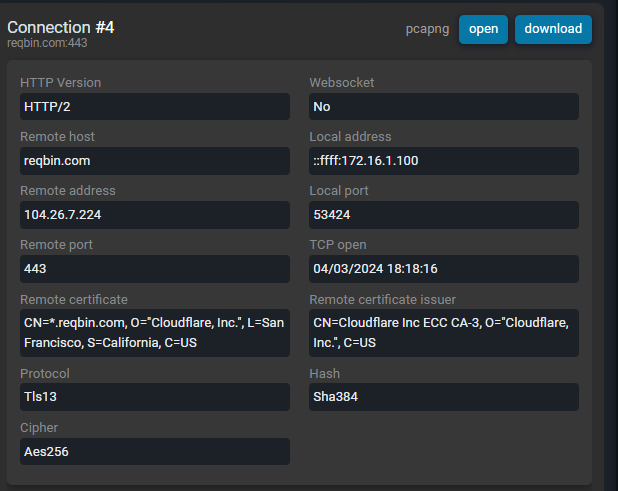Screen dimensions: 618x491
Task: Click the 'Protocol' label
Action: pos(45,374)
